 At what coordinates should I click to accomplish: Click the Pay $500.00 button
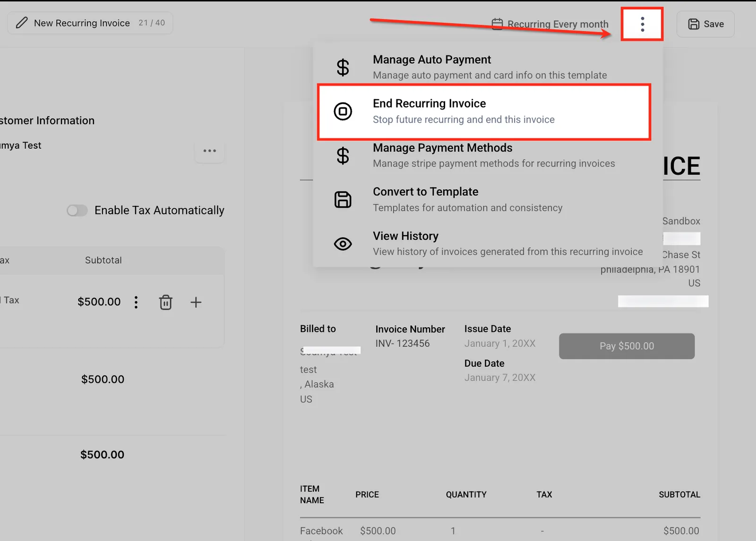[627, 346]
